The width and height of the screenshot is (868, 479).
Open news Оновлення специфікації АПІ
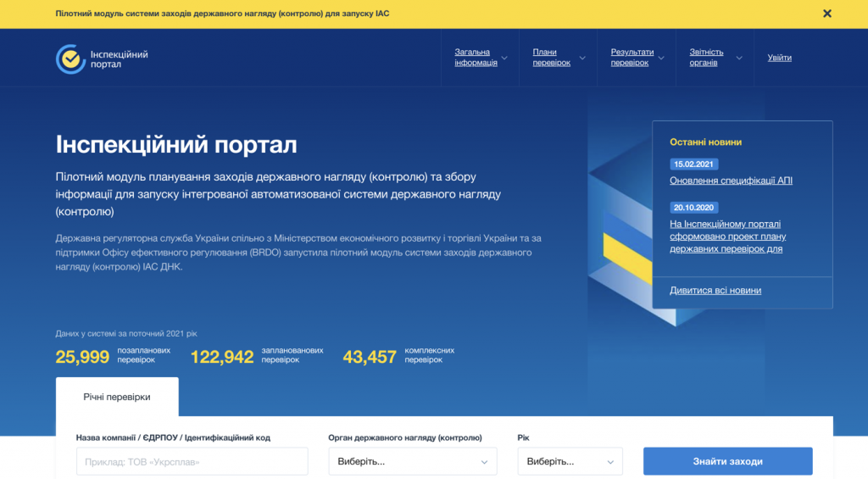(731, 181)
